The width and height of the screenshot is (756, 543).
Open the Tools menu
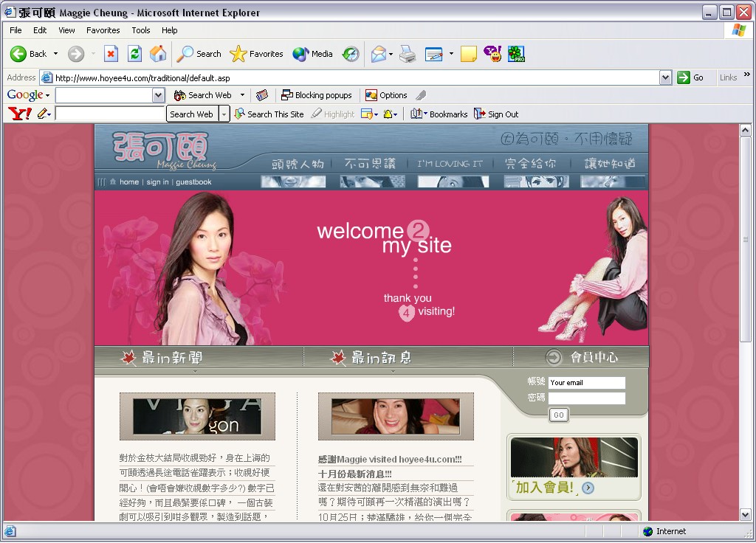pos(141,30)
